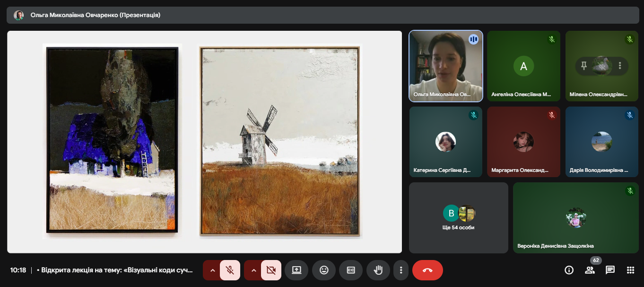Image resolution: width=644 pixels, height=287 pixels.
Task: Click muted mic icon on Дарія's tile
Action: point(630,115)
